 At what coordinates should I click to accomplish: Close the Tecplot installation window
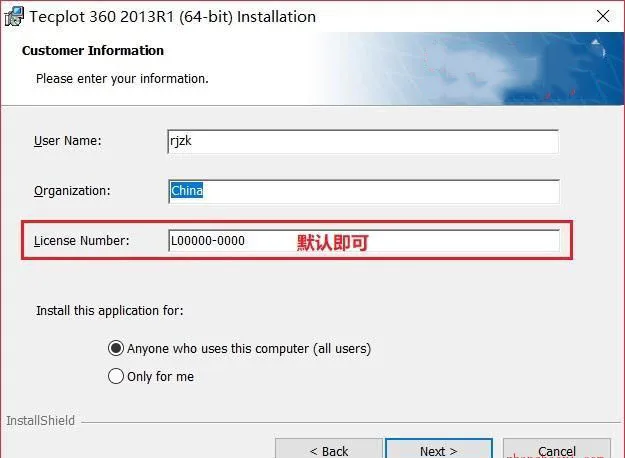[x=603, y=16]
